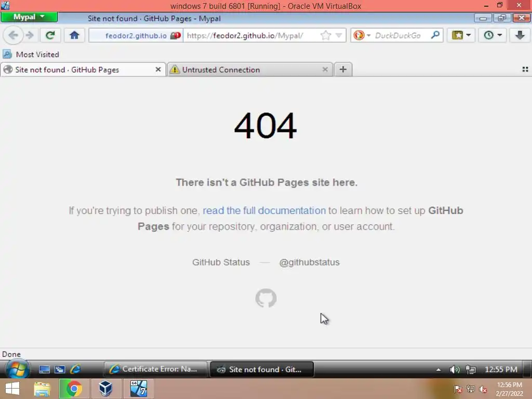Click the host action center flag icon
532x399 pixels.
(x=458, y=389)
